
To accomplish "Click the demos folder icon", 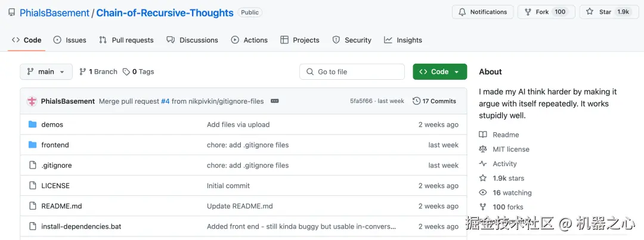I will [33, 124].
